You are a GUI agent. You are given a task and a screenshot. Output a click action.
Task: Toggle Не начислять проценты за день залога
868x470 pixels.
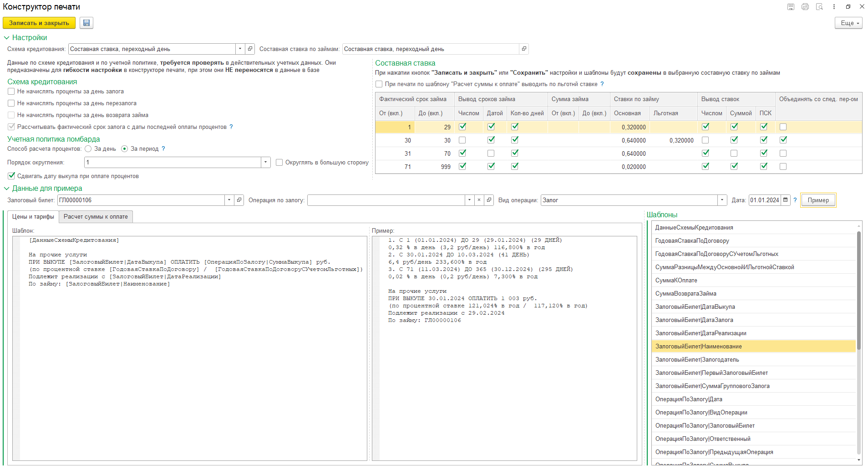[11, 92]
